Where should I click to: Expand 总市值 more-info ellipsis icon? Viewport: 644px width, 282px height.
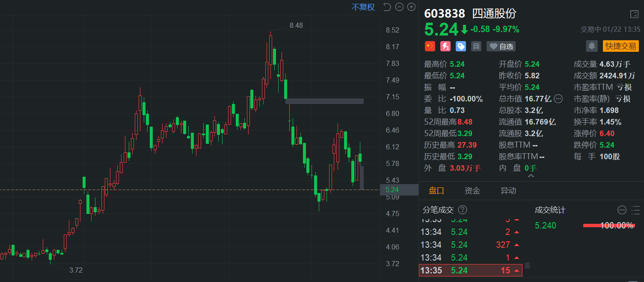(x=558, y=99)
